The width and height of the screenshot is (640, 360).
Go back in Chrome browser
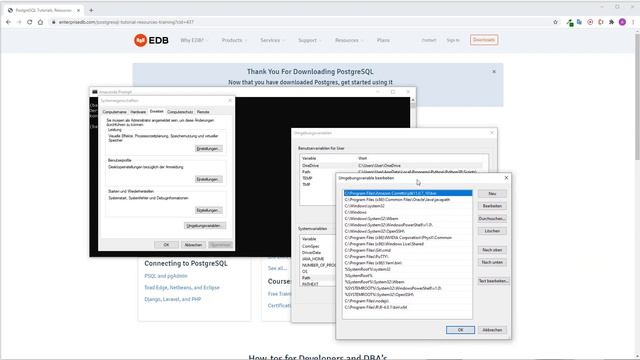point(9,22)
